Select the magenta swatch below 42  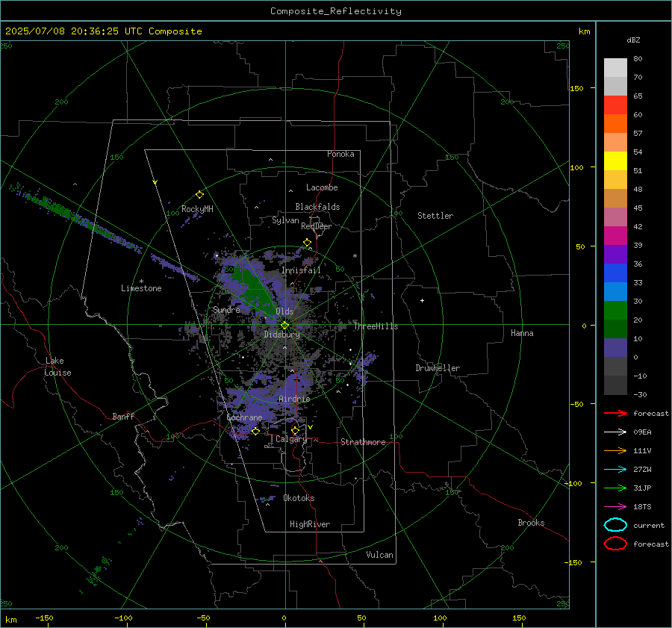pos(615,235)
